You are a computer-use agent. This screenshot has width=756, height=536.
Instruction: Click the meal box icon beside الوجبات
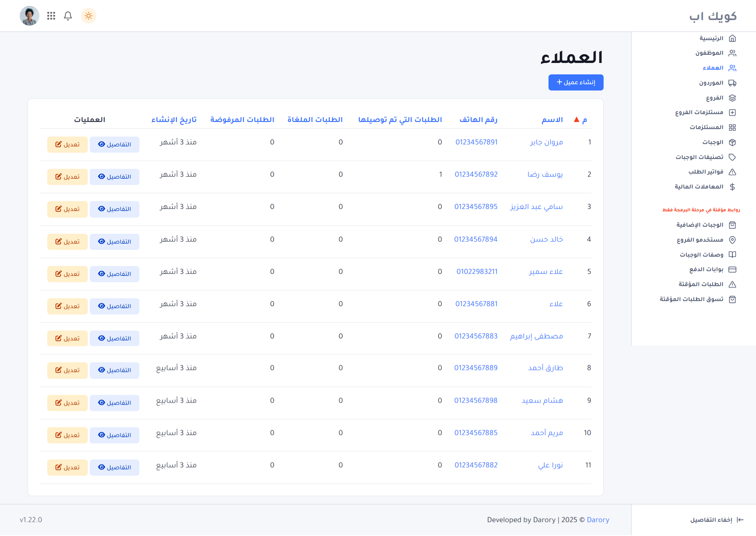732,142
